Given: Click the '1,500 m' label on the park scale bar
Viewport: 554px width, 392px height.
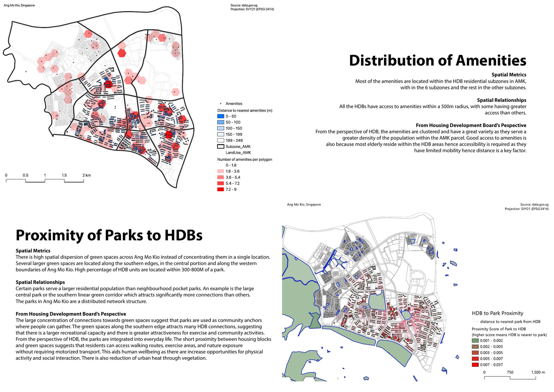Looking at the screenshot, I should click(538, 372).
